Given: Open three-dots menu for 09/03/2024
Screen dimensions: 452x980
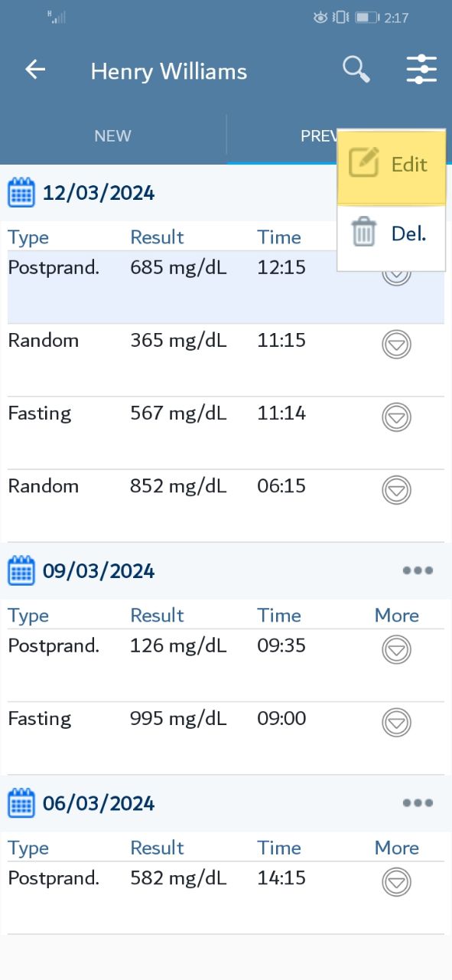Looking at the screenshot, I should (x=418, y=570).
